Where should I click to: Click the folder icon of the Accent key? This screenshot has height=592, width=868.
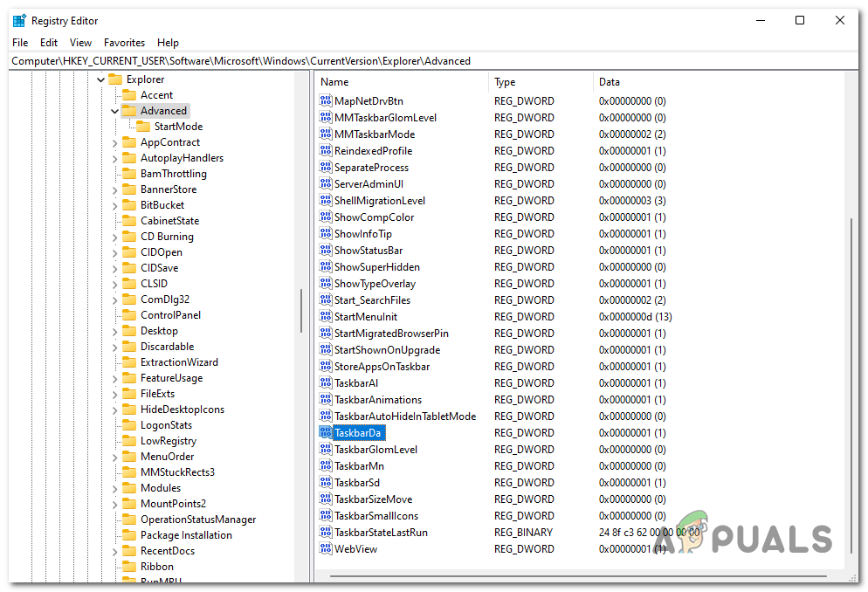click(x=129, y=95)
